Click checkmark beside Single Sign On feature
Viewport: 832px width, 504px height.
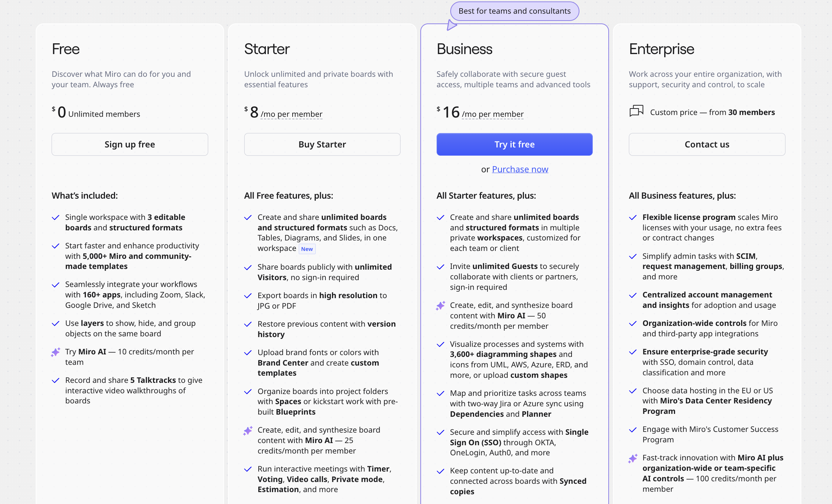click(441, 432)
